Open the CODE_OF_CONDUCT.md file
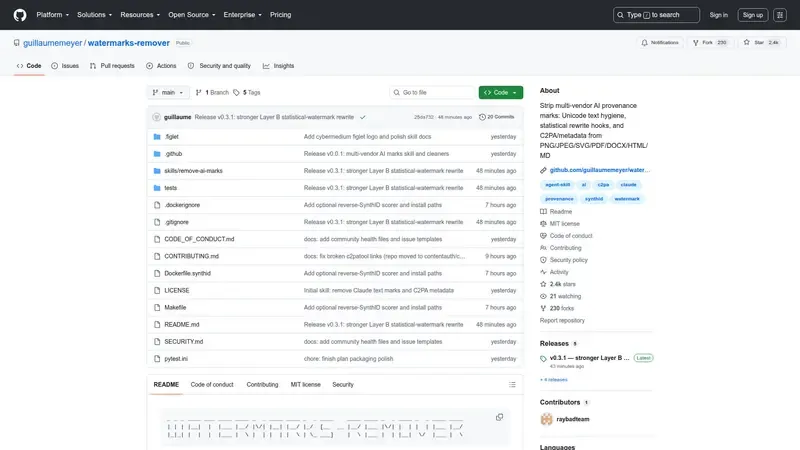 coord(199,239)
